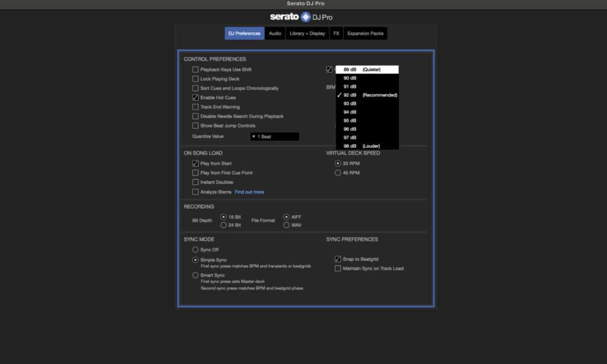607x364 pixels.
Task: Switch recording bit depth to 24 Bit
Action: pyautogui.click(x=223, y=225)
